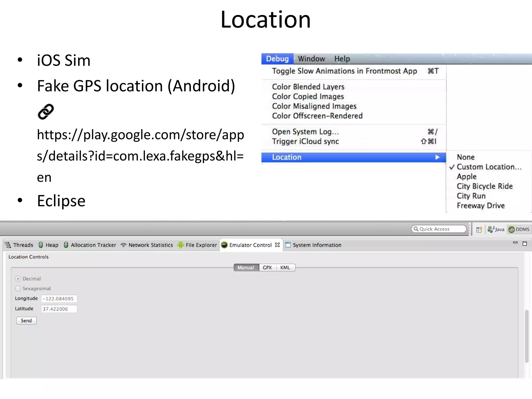Screen dimensions: 532x399
Task: Click the Quick Access search field
Action: [x=438, y=229]
